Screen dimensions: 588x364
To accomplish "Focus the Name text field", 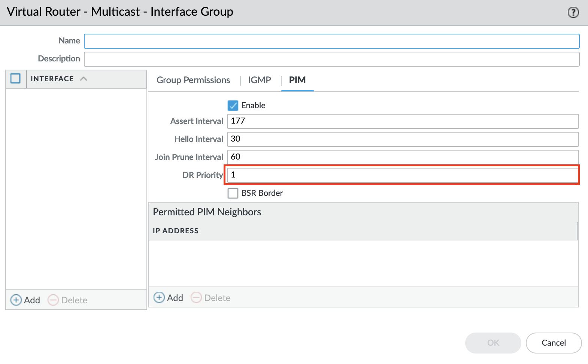I will point(331,41).
